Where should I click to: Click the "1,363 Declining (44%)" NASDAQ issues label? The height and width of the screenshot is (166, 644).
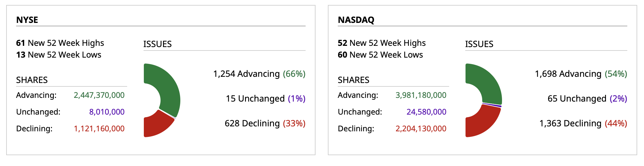tap(583, 123)
